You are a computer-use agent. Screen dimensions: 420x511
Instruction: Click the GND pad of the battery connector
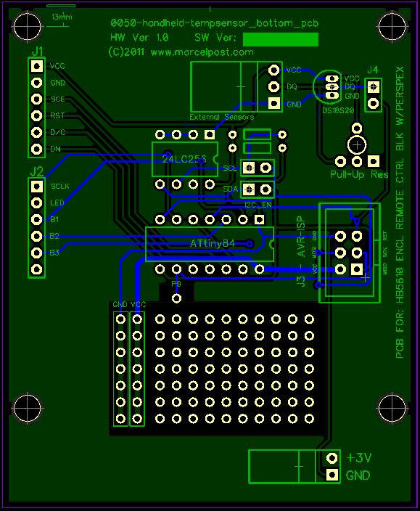[332, 475]
